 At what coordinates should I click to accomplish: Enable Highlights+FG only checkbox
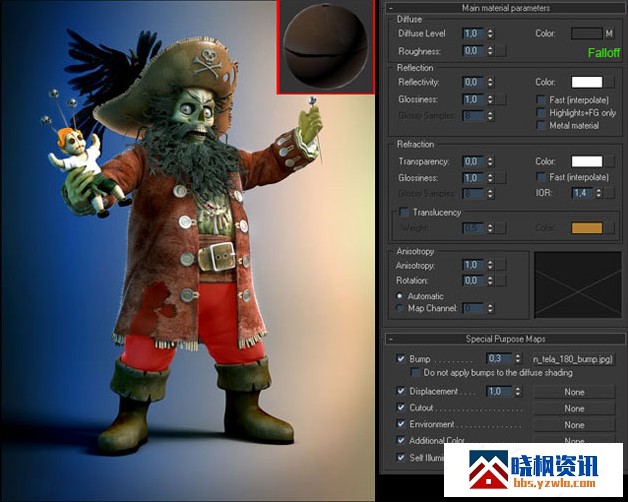[541, 113]
